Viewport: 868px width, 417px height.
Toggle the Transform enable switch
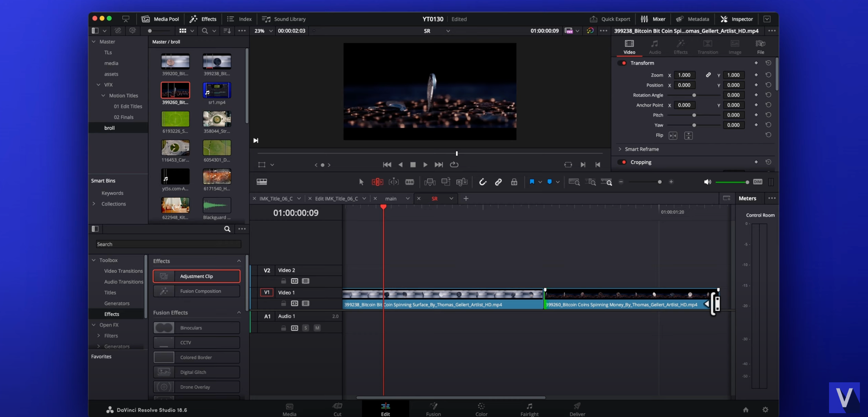click(x=622, y=63)
